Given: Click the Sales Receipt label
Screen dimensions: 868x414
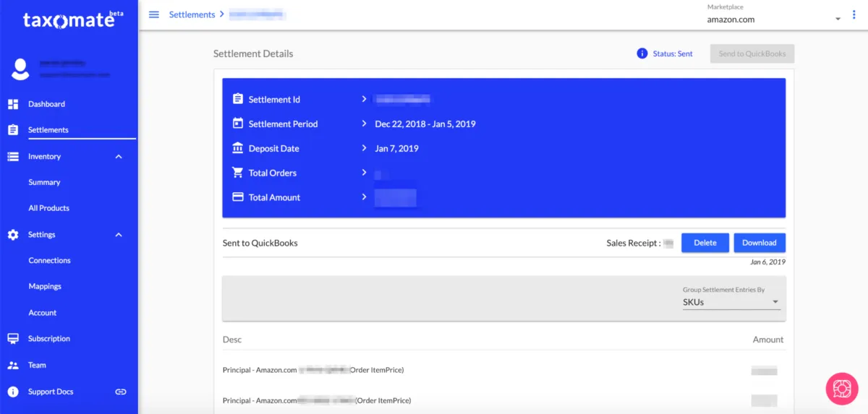Looking at the screenshot, I should click(633, 243).
